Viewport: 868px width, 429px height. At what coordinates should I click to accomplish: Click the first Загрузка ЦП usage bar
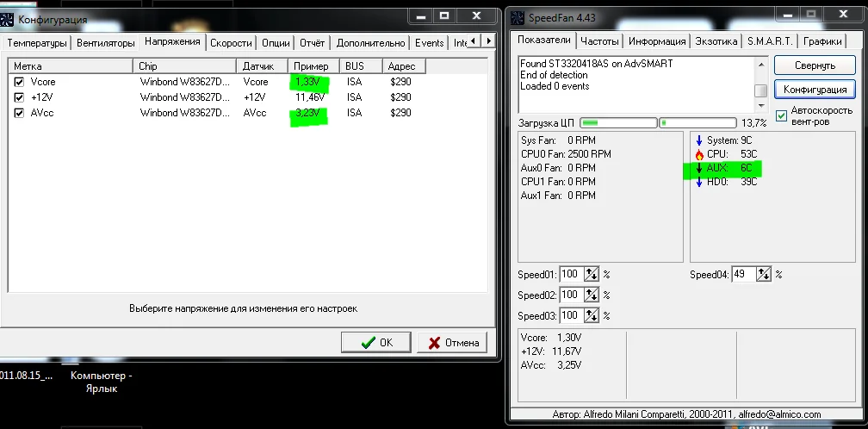pos(618,122)
